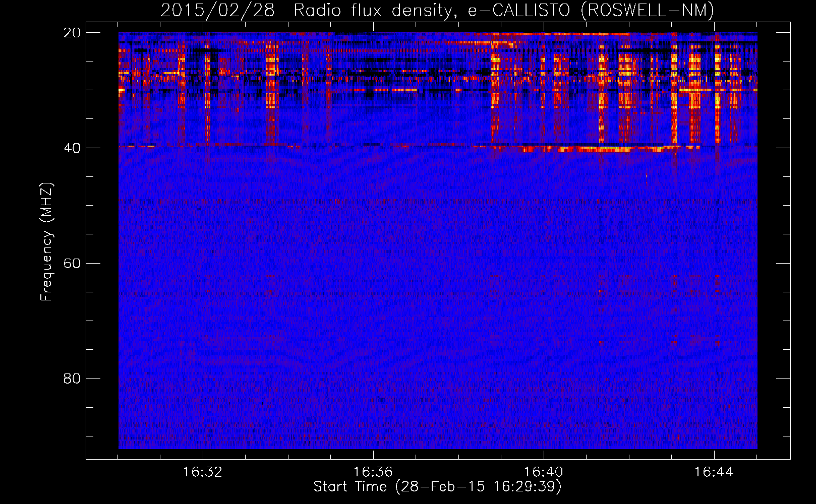816x504 pixels.
Task: Click the frequency tick label 20
Action: 72,33
